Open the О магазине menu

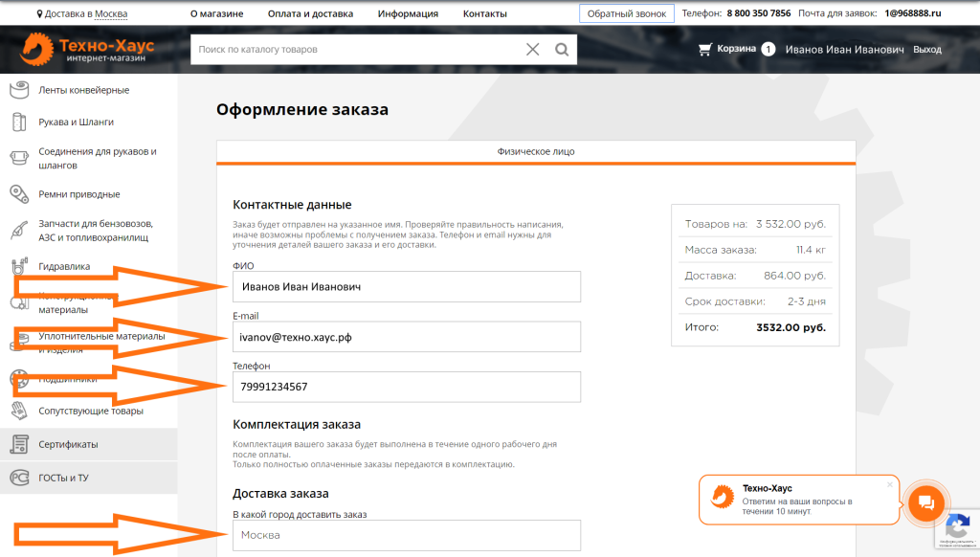(x=216, y=14)
